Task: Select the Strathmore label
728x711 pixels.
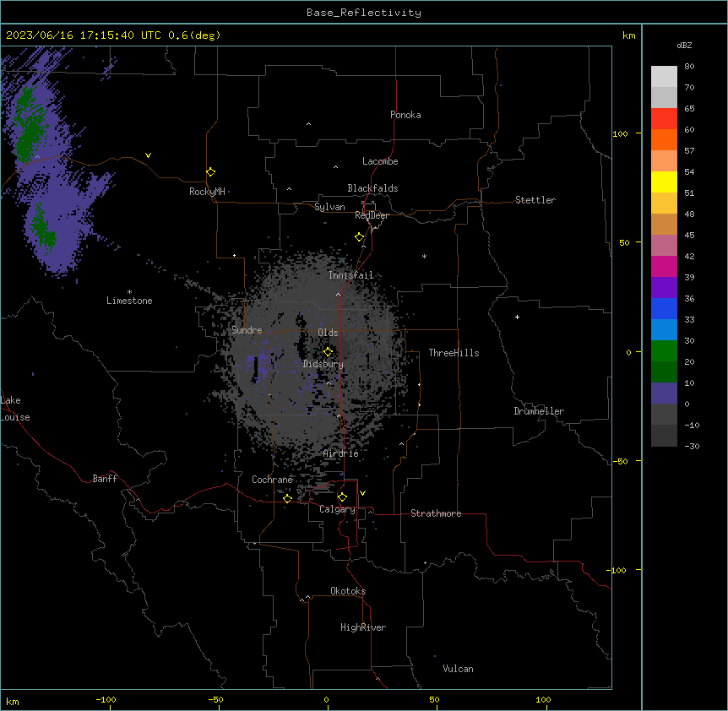Action: [436, 513]
